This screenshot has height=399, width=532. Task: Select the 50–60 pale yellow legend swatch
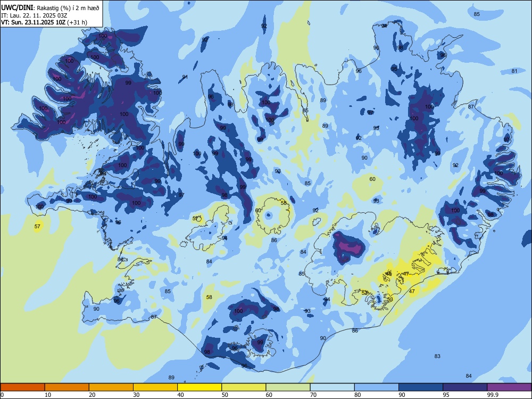click(x=244, y=387)
